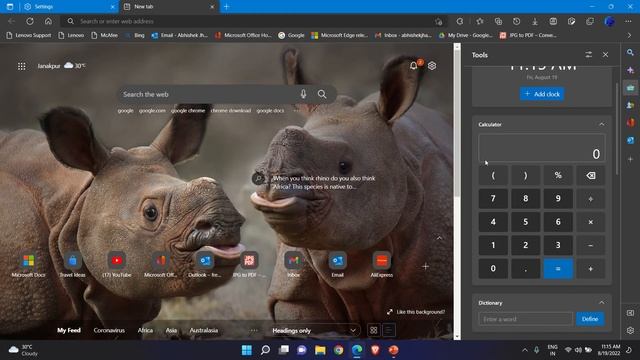640x360 pixels.
Task: Click the microphone voice search icon
Action: [303, 94]
